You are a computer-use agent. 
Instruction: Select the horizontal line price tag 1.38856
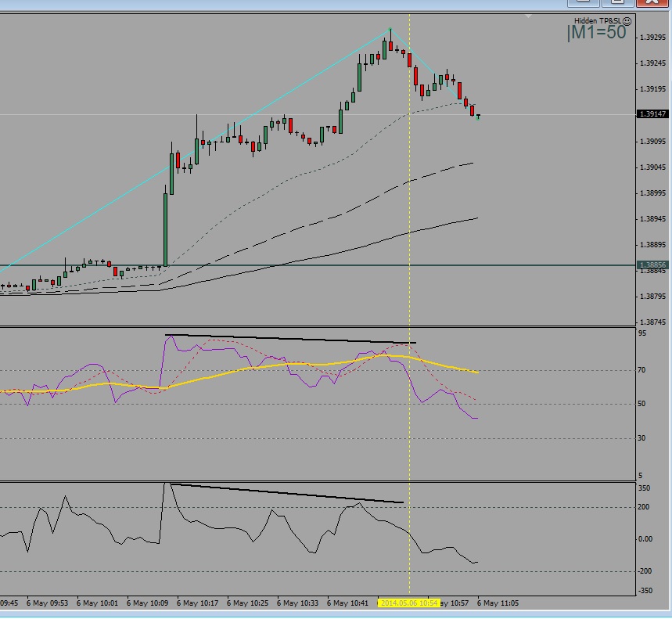652,265
